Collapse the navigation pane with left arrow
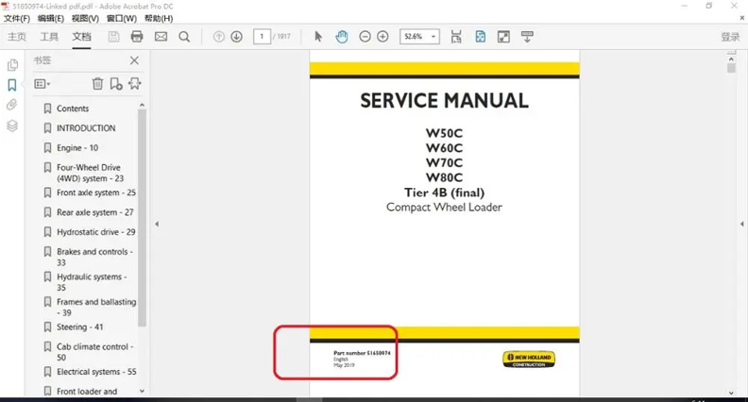The height and width of the screenshot is (402, 748). (157, 224)
